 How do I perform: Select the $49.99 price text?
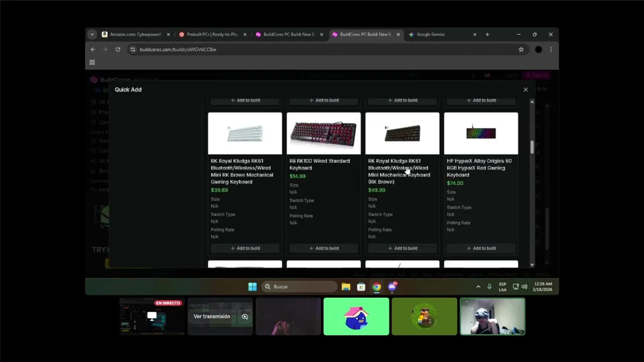[376, 190]
